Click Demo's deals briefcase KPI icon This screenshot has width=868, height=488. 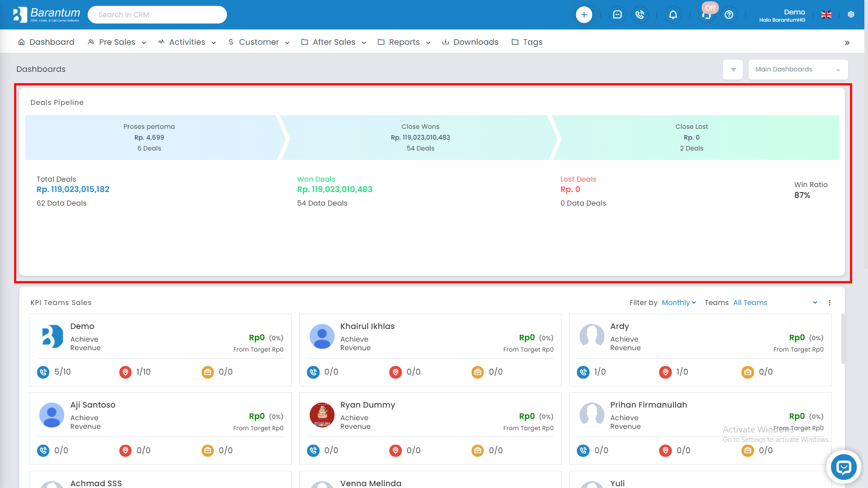point(208,372)
